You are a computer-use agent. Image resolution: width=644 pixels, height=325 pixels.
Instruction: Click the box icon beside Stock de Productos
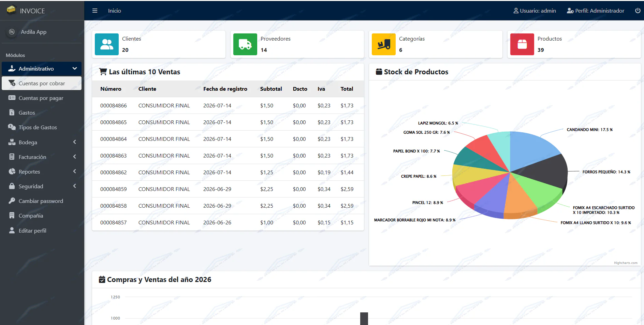tap(379, 72)
